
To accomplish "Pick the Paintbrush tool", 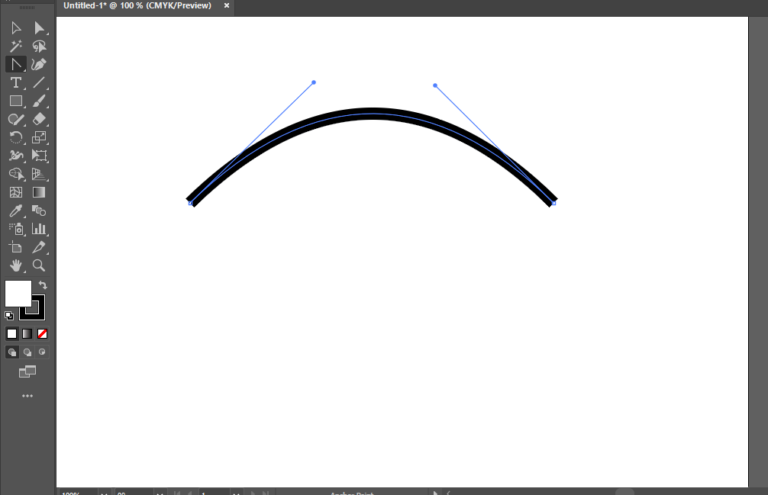I will 39,101.
